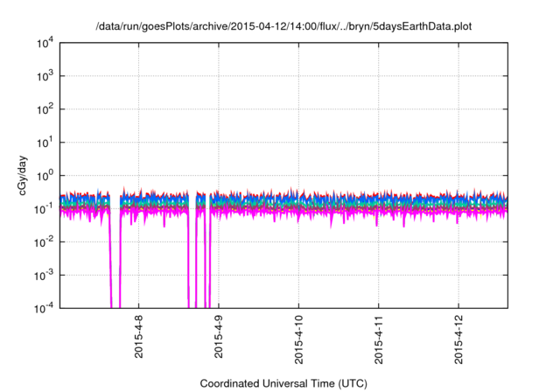Click the 2015-4-9 date label
Viewport: 560px width, 392px height.
click(x=219, y=337)
